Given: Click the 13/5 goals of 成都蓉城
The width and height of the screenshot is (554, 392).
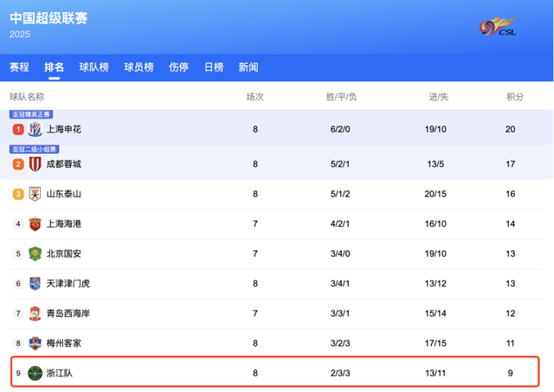Looking at the screenshot, I should (435, 164).
